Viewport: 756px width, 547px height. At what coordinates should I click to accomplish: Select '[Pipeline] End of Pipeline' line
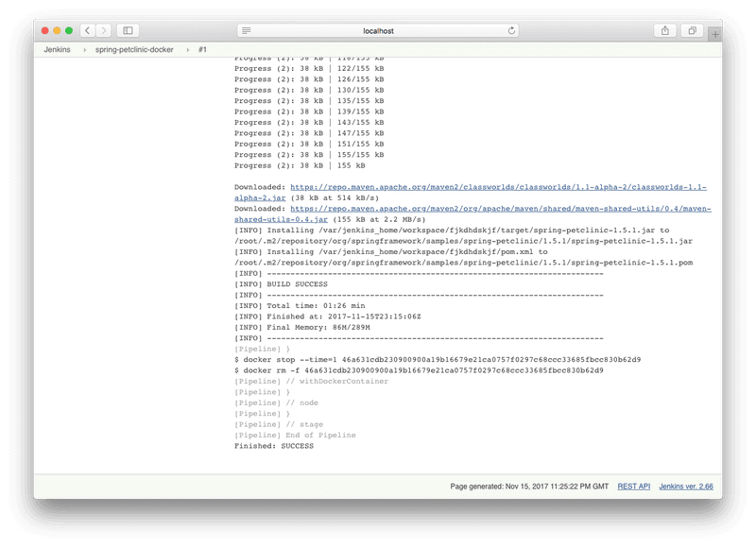pos(295,436)
